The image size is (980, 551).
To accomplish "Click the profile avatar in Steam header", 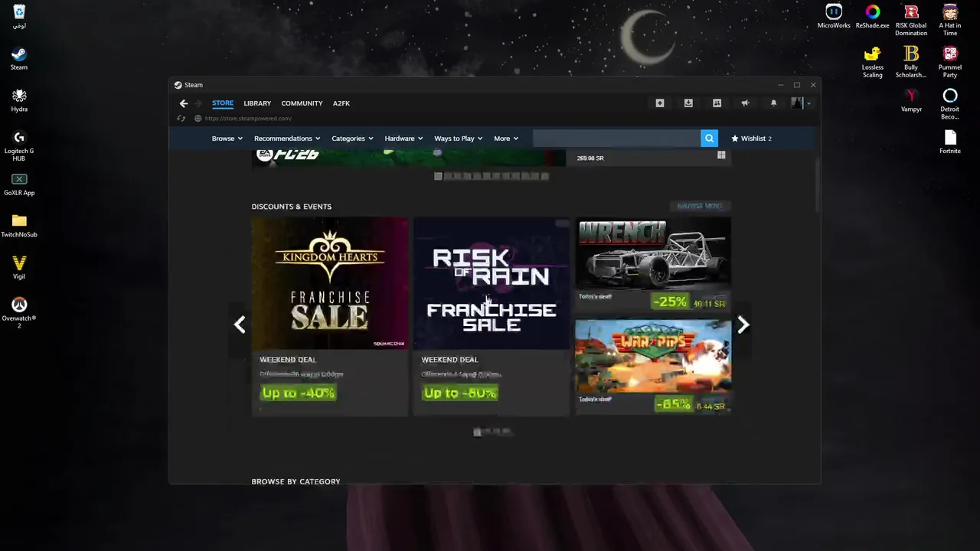I will [797, 103].
